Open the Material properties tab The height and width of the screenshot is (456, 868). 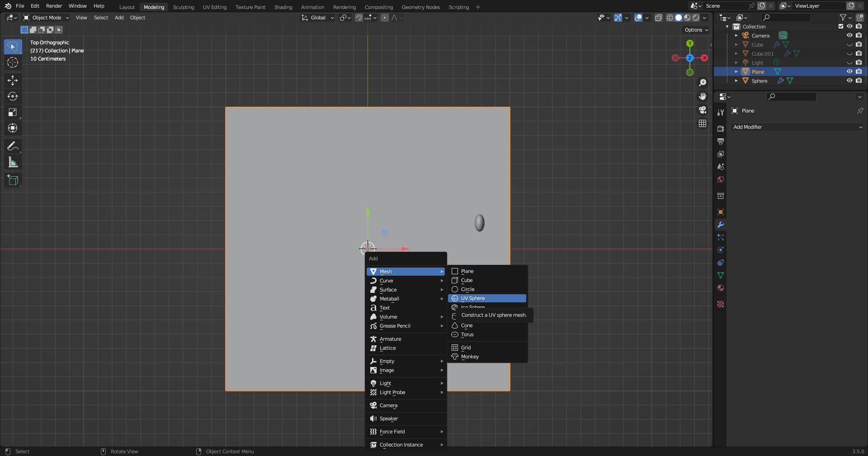tap(721, 288)
